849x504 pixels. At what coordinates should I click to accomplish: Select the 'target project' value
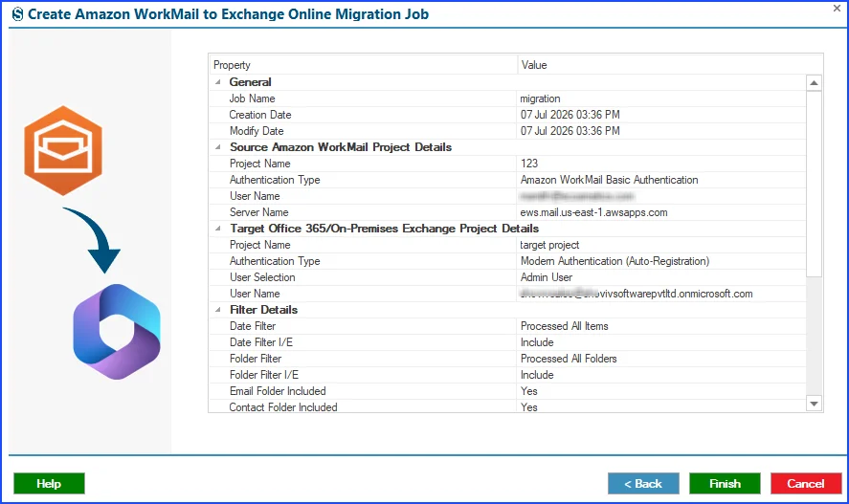coord(549,245)
